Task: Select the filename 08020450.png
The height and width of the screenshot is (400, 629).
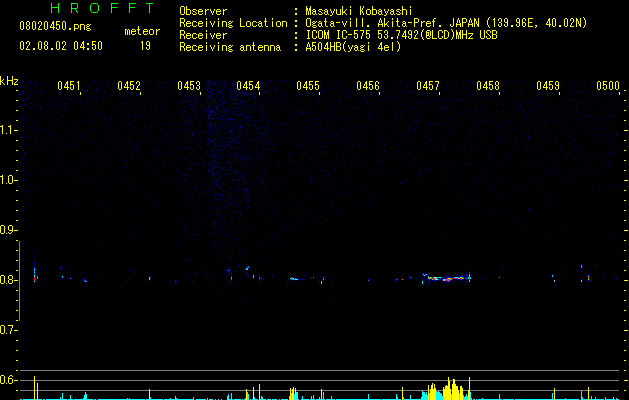Action: pyautogui.click(x=55, y=27)
